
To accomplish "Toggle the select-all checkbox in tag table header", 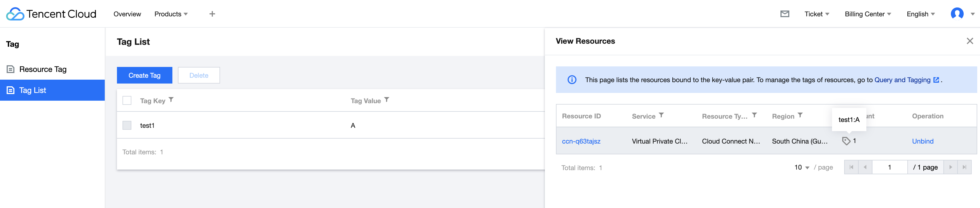I will point(127,101).
